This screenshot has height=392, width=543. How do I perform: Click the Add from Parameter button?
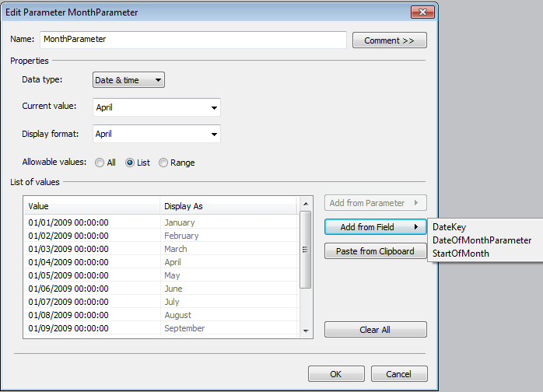[376, 203]
